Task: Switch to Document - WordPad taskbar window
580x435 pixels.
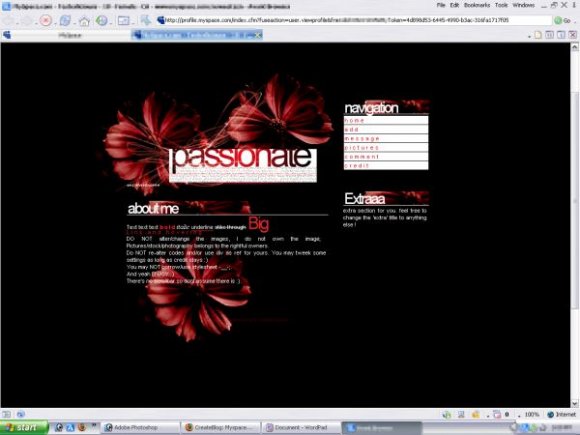Action: pyautogui.click(x=301, y=428)
